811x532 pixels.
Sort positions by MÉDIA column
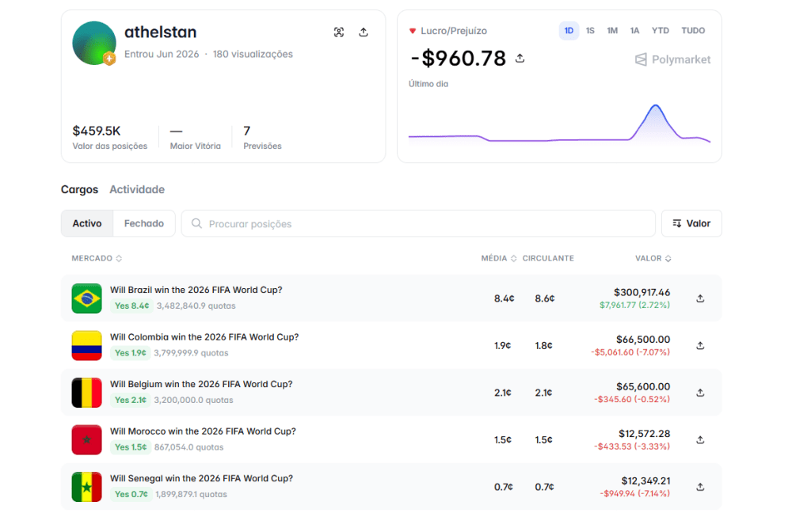[x=499, y=258]
